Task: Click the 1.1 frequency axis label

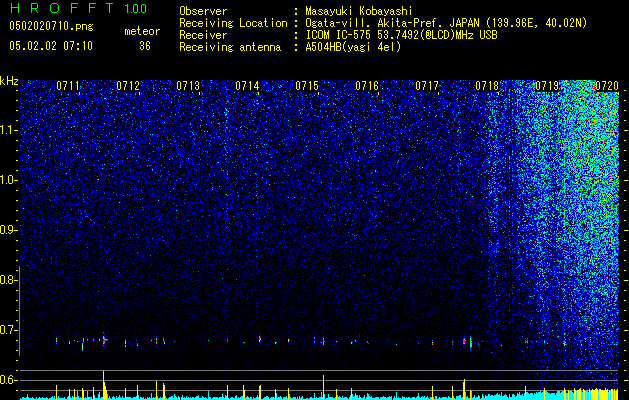Action: (x=9, y=130)
